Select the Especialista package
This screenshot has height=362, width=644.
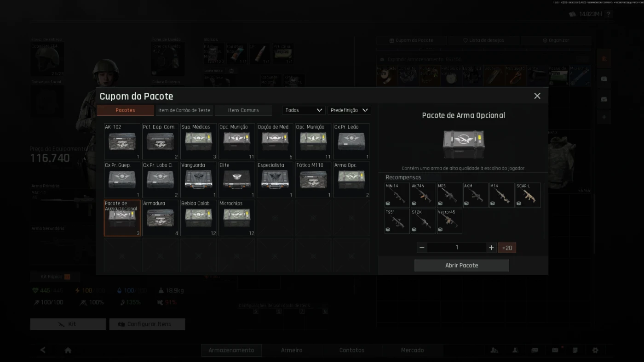275,180
